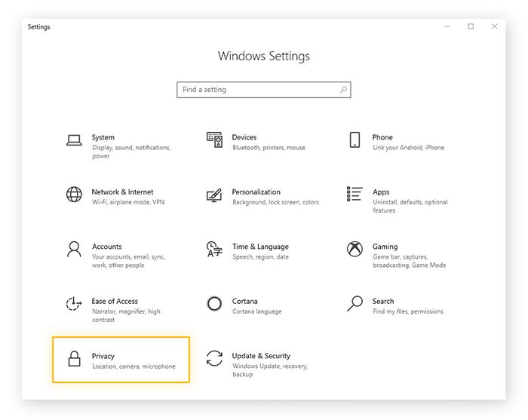Click 'Windows Update, recovery, backup' text
The height and width of the screenshot is (420, 528).
270,369
